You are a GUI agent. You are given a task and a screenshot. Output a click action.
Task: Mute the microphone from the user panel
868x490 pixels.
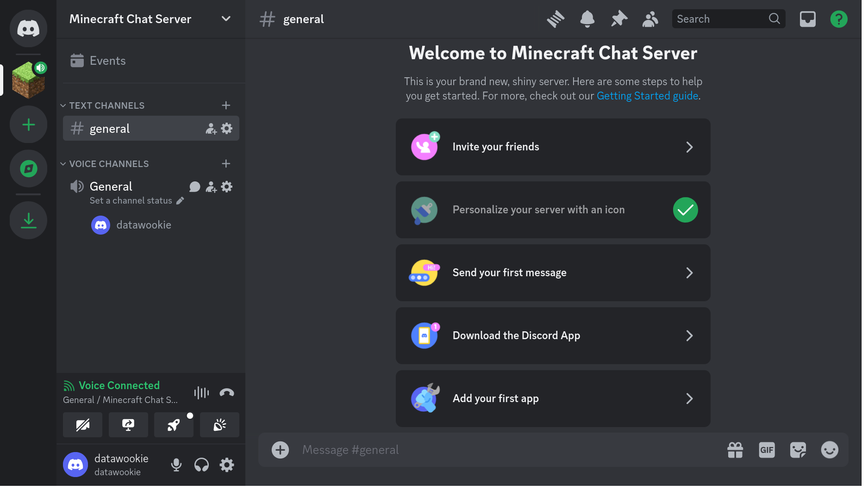pos(176,465)
